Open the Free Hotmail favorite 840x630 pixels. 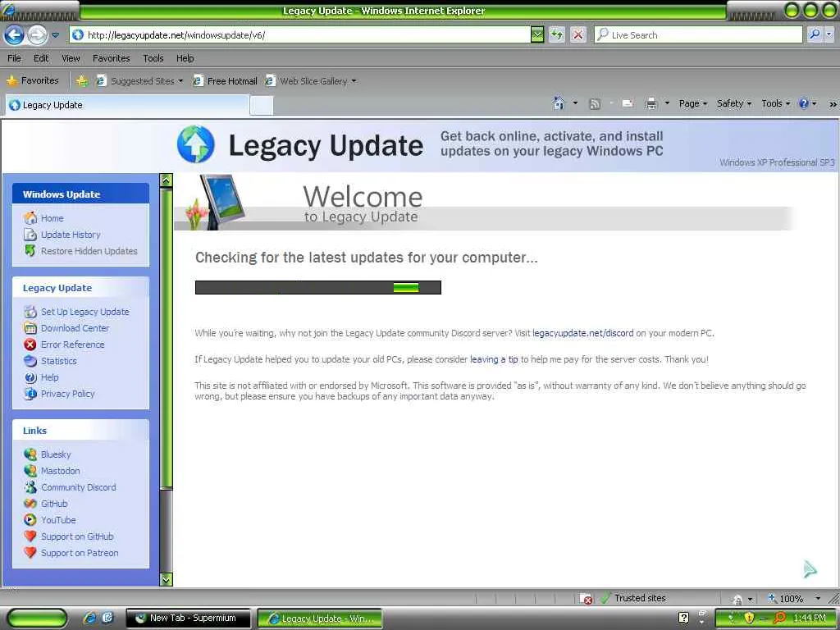point(225,81)
